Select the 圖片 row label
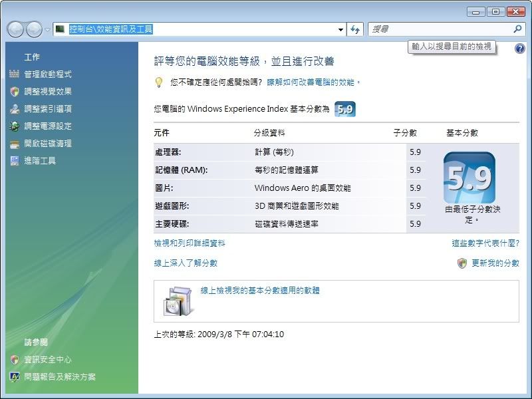The width and height of the screenshot is (532, 399). click(164, 188)
